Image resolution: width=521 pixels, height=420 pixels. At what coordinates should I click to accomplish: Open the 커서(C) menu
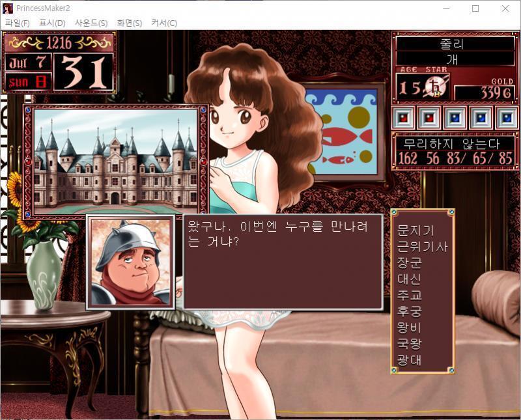[x=164, y=23]
